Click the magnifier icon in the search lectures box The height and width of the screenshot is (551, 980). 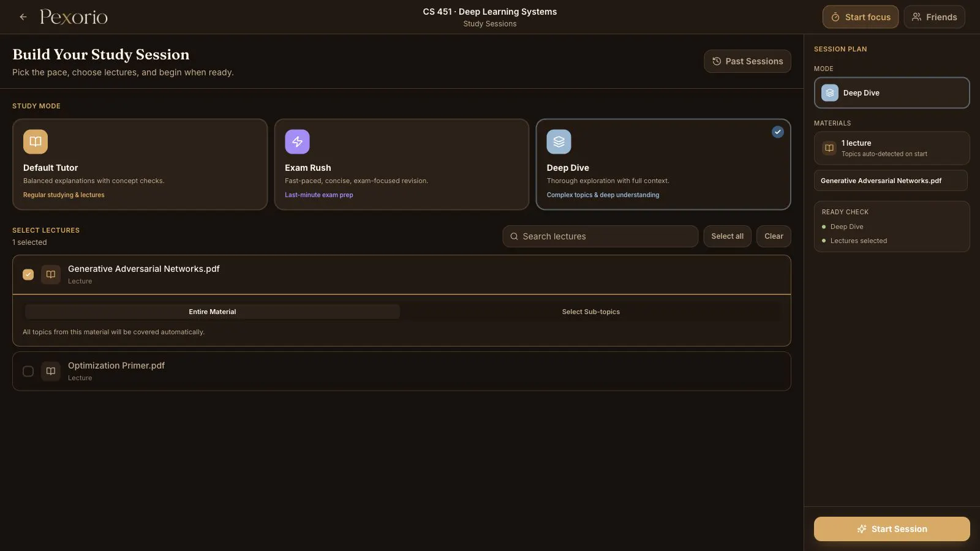[514, 236]
